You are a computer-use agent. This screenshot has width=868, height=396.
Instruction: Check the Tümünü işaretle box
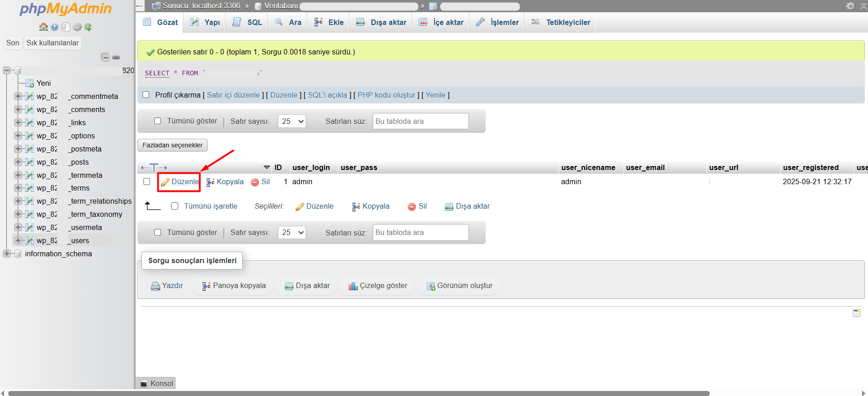(175, 206)
